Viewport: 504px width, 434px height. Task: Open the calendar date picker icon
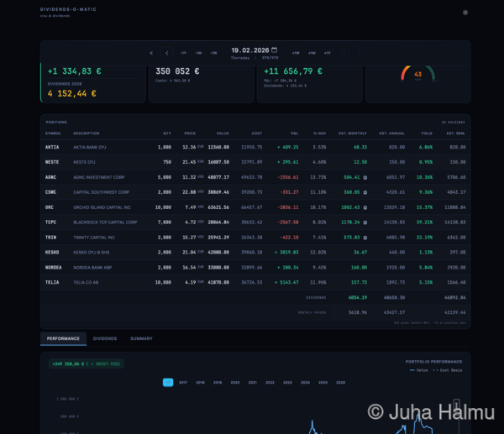pyautogui.click(x=274, y=50)
